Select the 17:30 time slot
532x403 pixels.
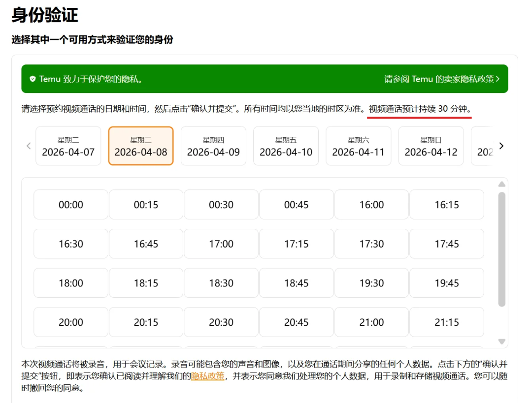371,244
